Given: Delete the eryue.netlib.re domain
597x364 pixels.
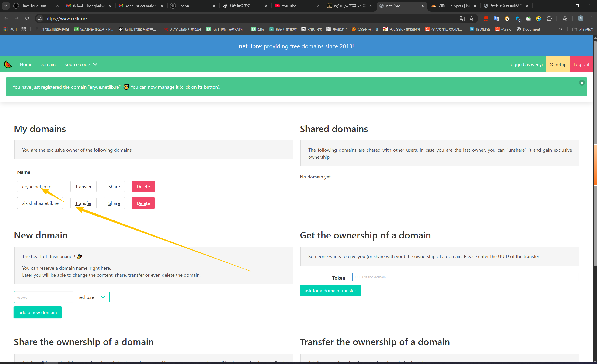Looking at the screenshot, I should pyautogui.click(x=143, y=187).
